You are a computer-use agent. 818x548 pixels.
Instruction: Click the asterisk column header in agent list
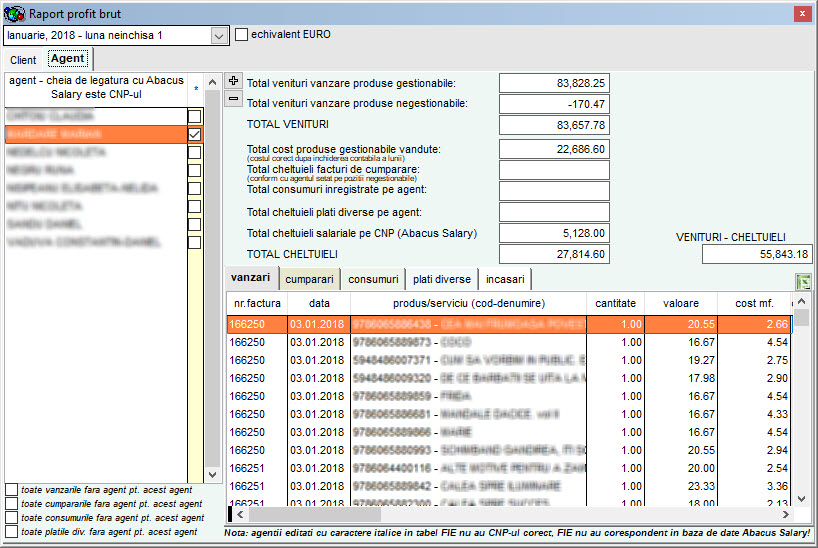[x=196, y=89]
